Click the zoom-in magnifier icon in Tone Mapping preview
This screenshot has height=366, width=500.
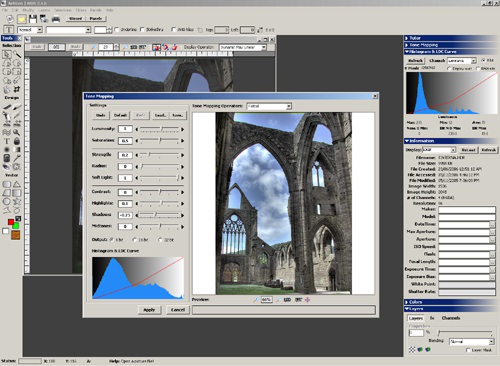tap(256, 300)
